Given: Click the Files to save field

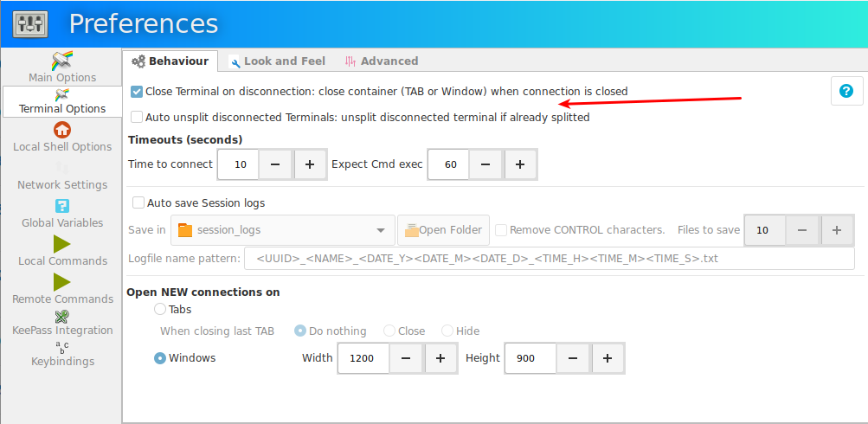Looking at the screenshot, I should [x=766, y=230].
